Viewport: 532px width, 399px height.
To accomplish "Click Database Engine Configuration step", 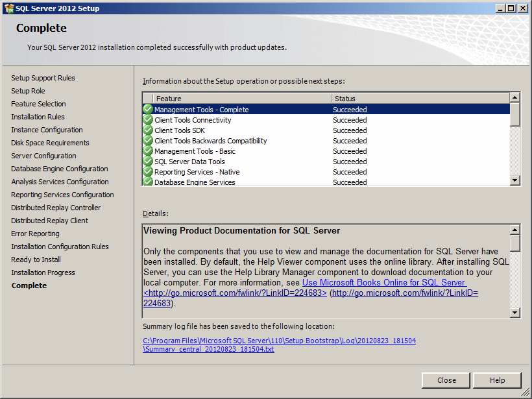I will click(60, 169).
